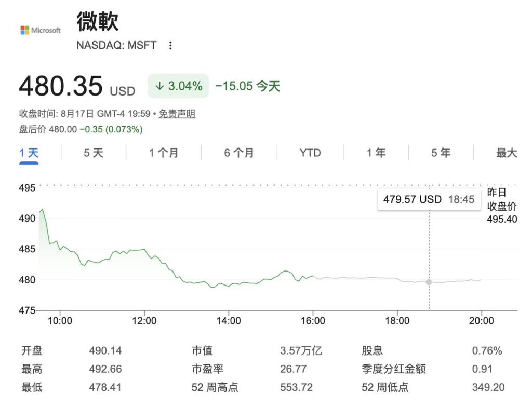532x407 pixels.
Task: Select the 1 个月 range tab
Action: tap(164, 153)
